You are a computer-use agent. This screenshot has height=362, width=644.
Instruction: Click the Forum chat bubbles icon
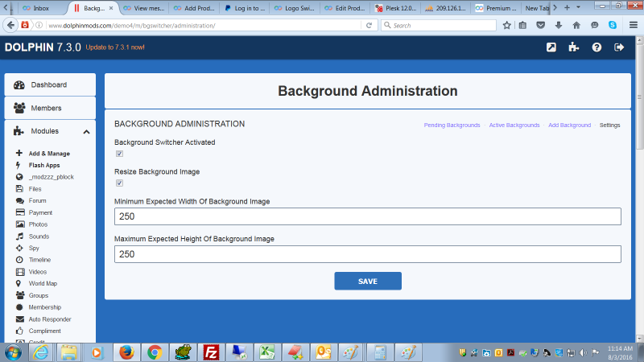19,200
